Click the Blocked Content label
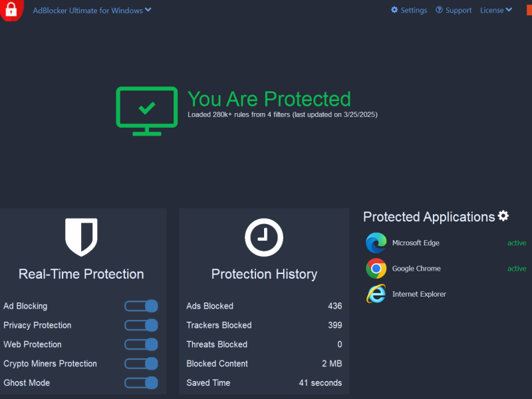The height and width of the screenshot is (399, 532). [217, 364]
